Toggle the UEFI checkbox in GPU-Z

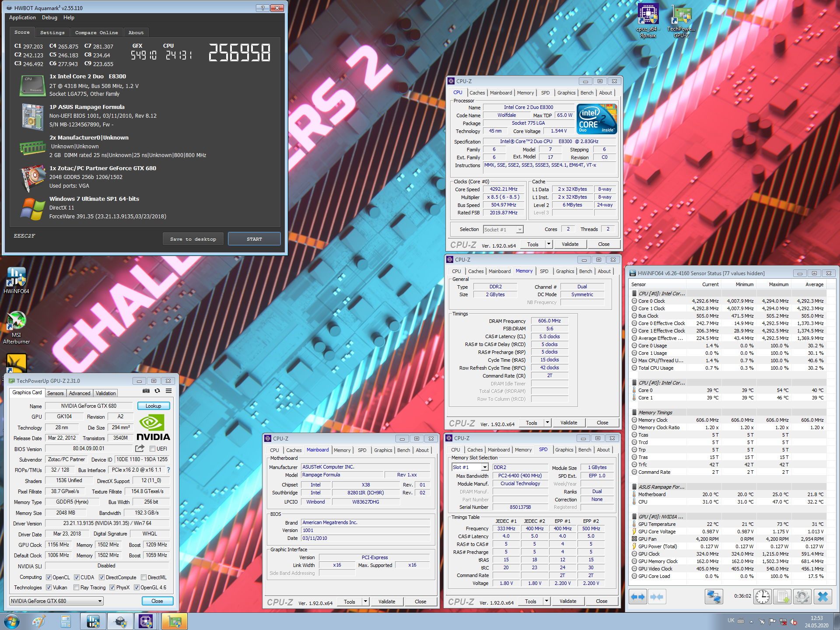tap(153, 448)
